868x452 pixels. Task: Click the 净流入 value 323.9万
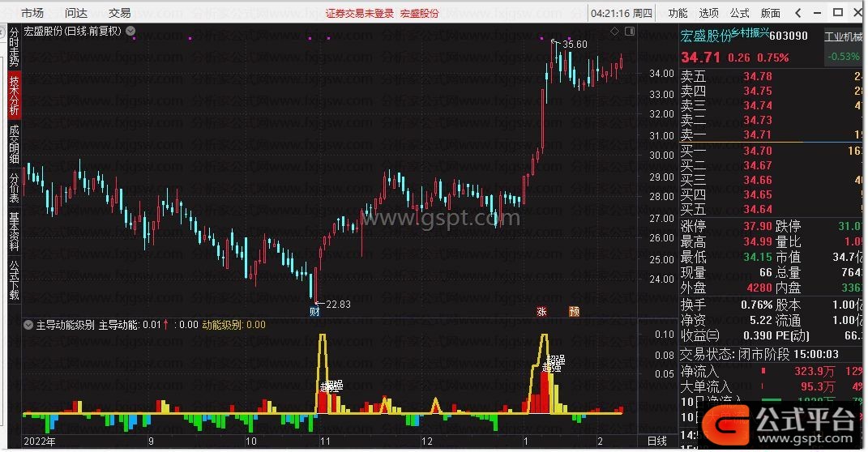(815, 371)
